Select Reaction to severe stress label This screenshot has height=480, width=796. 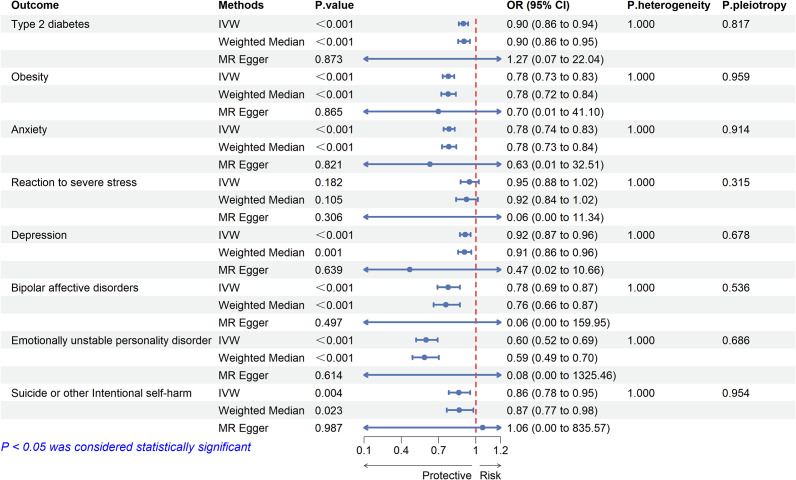(x=74, y=183)
